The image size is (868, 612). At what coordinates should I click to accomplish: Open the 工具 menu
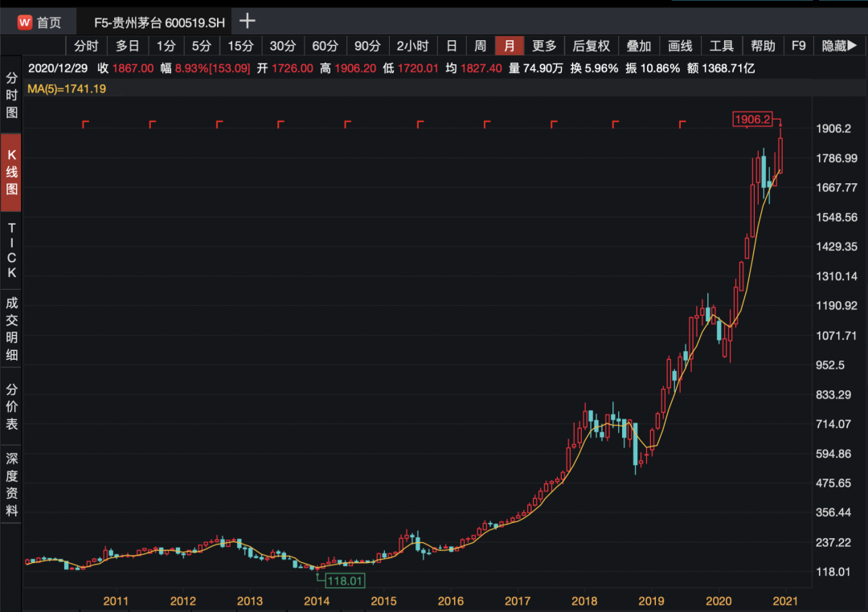722,46
